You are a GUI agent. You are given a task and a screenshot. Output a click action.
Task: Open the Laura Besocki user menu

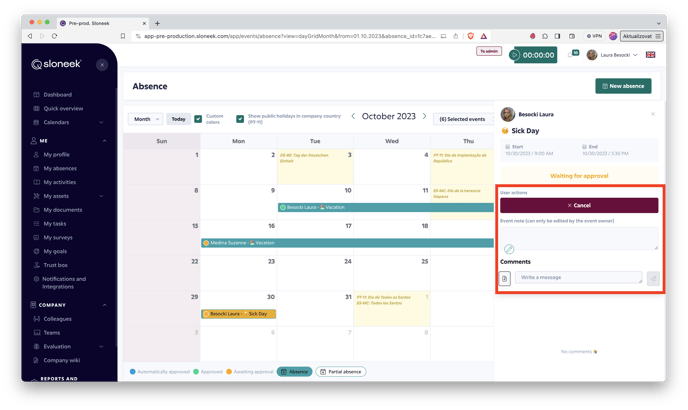612,55
